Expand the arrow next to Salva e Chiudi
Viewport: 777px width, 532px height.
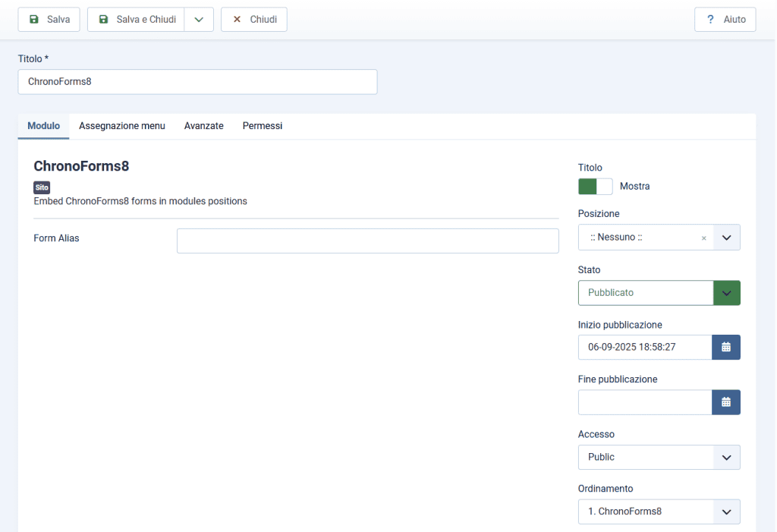(x=199, y=19)
